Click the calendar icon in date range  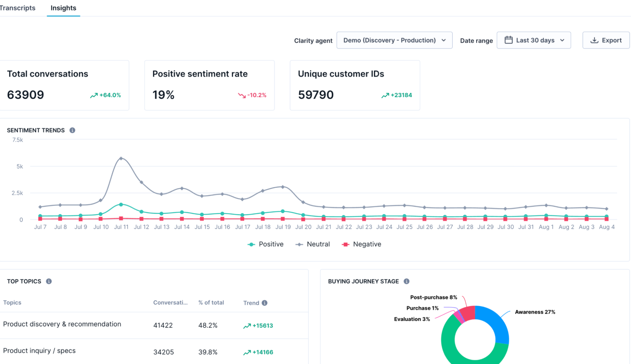pos(509,40)
